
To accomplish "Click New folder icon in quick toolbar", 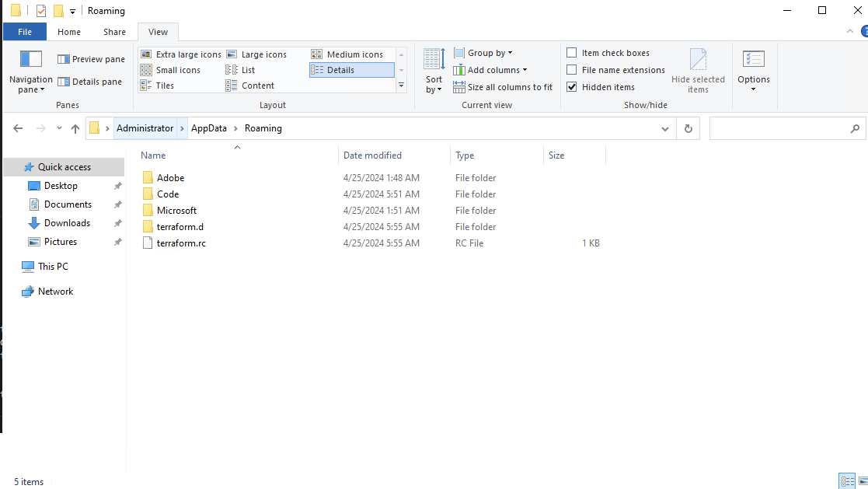I will click(x=58, y=11).
